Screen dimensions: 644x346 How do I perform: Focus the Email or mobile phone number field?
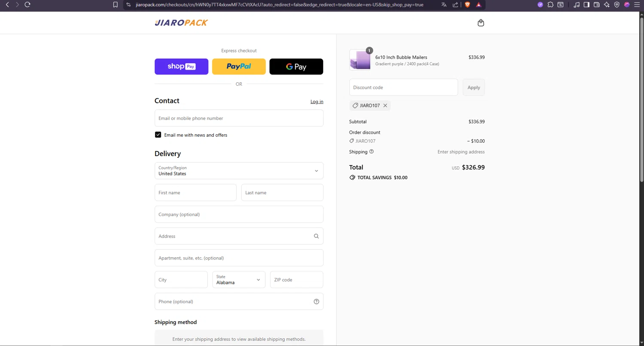coord(239,118)
